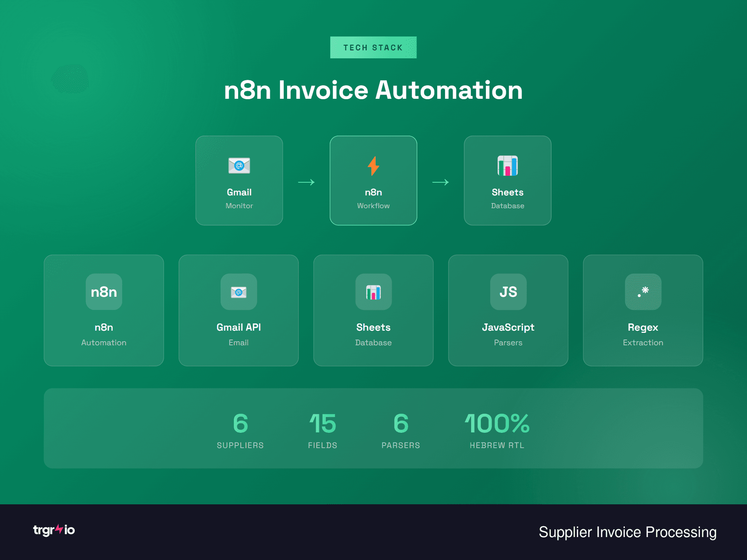747x560 pixels.
Task: Click the arrow between Gmail and n8n cards
Action: (x=306, y=181)
